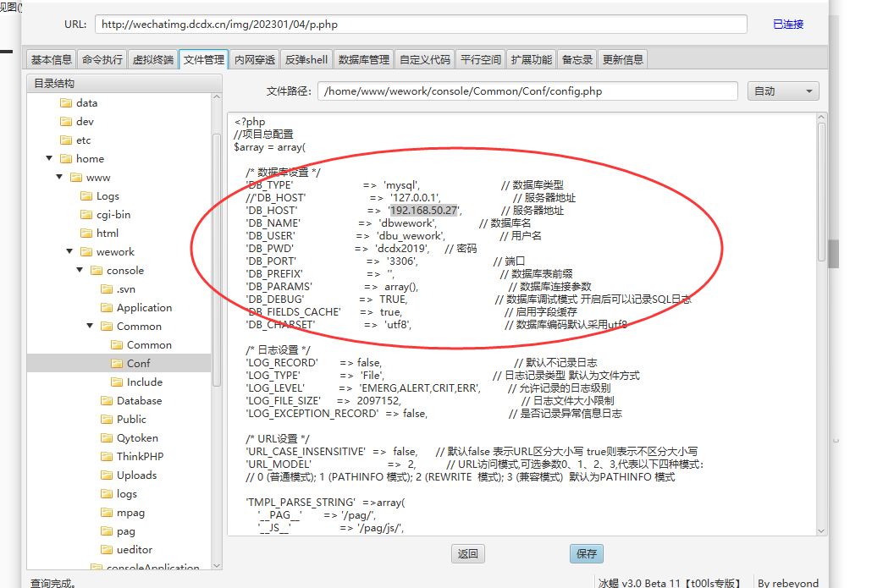Click inside the 文件路径 input field
The image size is (883, 588).
(x=528, y=91)
